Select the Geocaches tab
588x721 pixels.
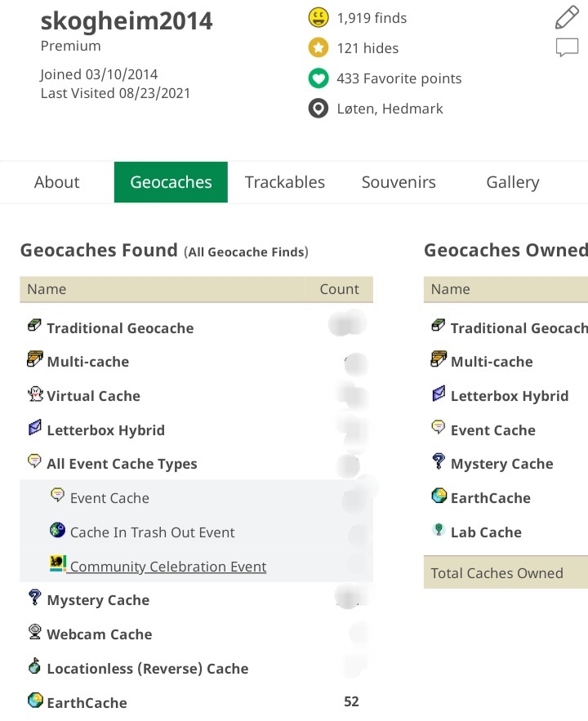[171, 182]
